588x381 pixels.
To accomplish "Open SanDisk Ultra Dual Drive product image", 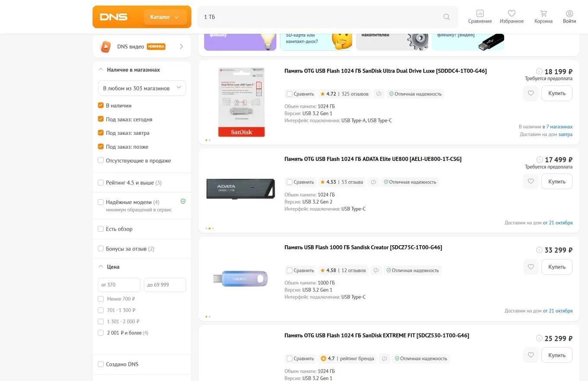I will pos(241,102).
